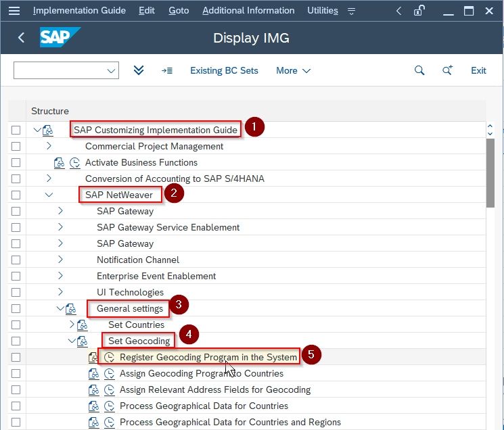The height and width of the screenshot is (430, 504).
Task: Select Register Geocoding Program in the System
Action: (208, 357)
